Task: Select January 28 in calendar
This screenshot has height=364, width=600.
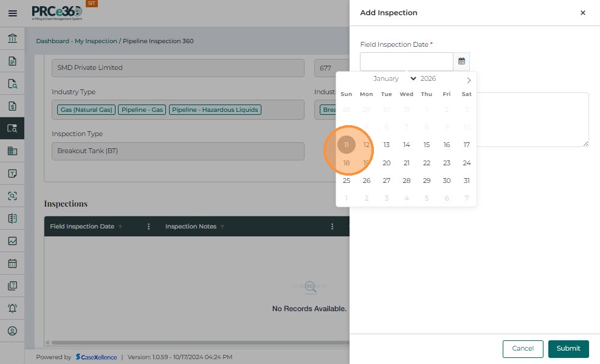Action: click(406, 180)
